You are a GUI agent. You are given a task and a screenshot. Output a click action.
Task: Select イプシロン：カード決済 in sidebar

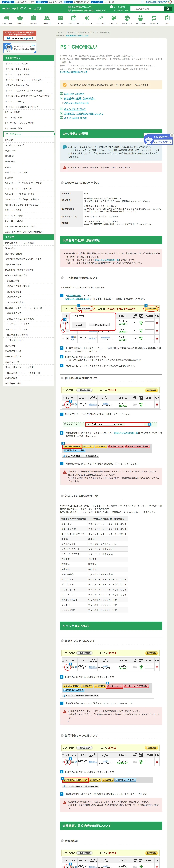(x=29, y=63)
